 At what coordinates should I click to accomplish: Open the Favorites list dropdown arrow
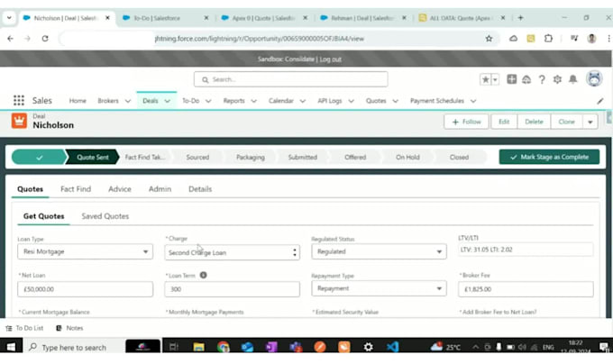495,79
